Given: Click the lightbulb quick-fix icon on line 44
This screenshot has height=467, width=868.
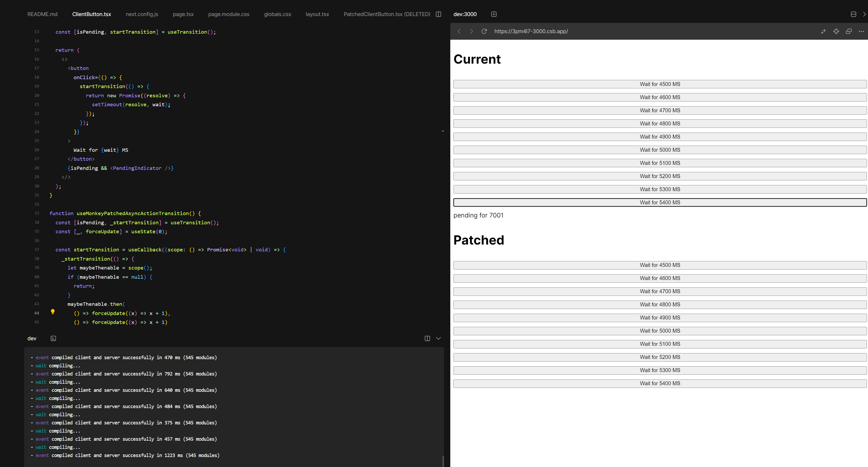Looking at the screenshot, I should click(x=53, y=312).
